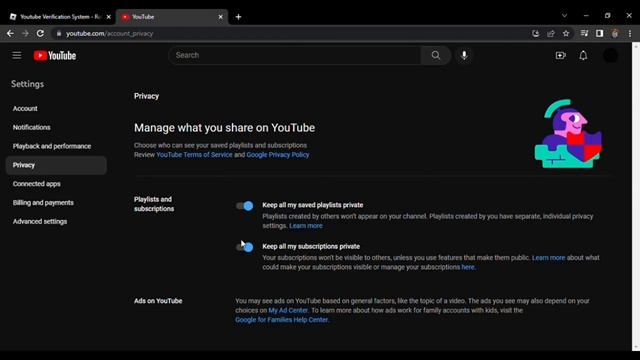Reload the page with the refresh icon
Image resolution: width=640 pixels, height=360 pixels.
point(40,33)
